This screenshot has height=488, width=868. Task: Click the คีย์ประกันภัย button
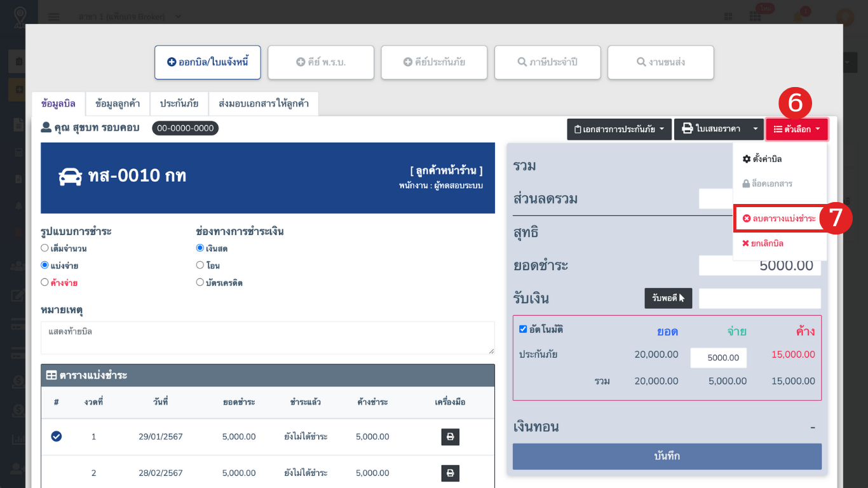pyautogui.click(x=434, y=62)
